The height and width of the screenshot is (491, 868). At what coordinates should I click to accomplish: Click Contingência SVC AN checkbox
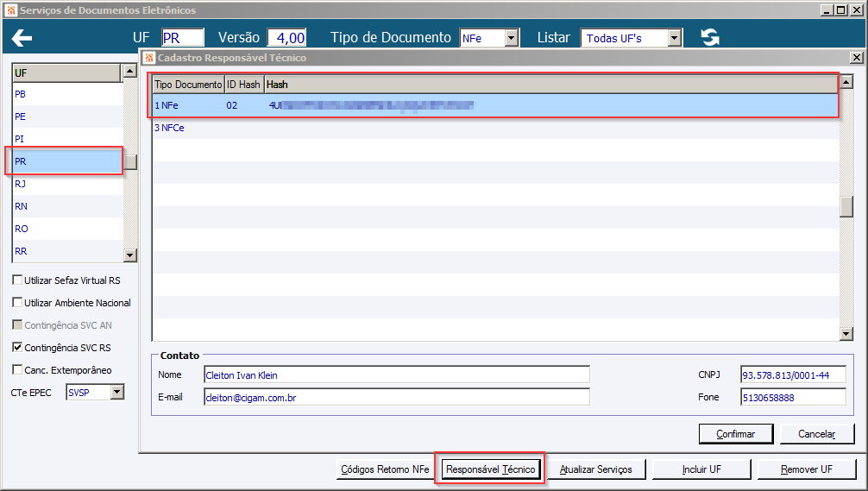(17, 325)
